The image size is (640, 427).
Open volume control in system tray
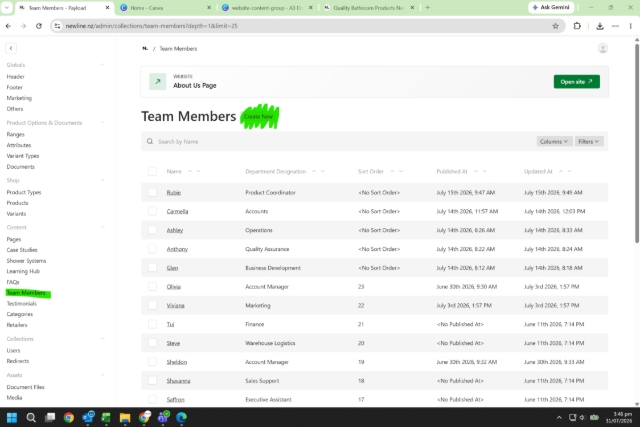click(x=582, y=417)
